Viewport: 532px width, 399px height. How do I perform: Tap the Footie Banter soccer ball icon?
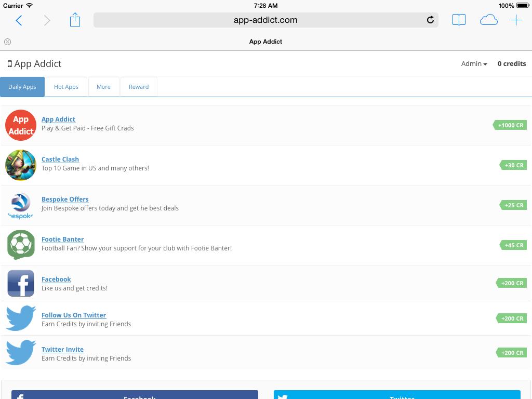click(21, 245)
